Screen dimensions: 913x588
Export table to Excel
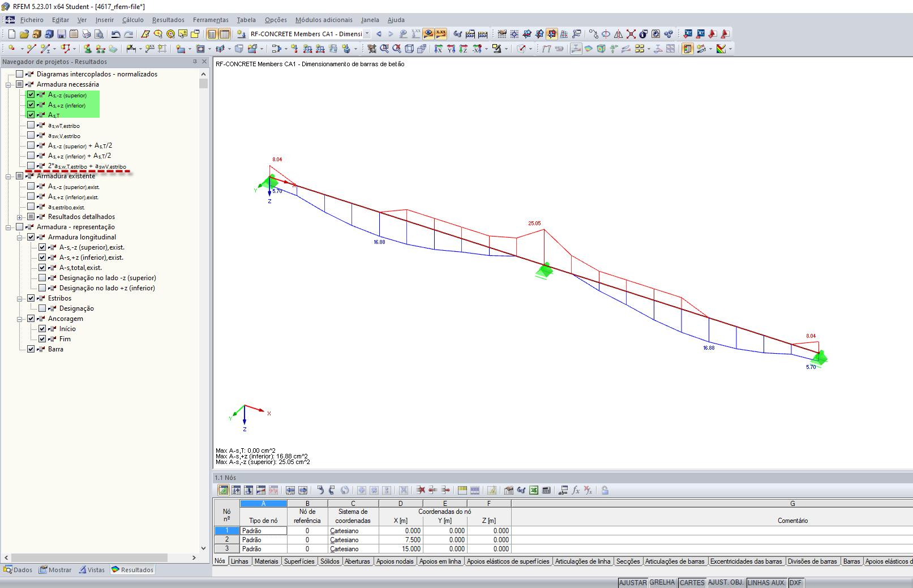[x=534, y=490]
